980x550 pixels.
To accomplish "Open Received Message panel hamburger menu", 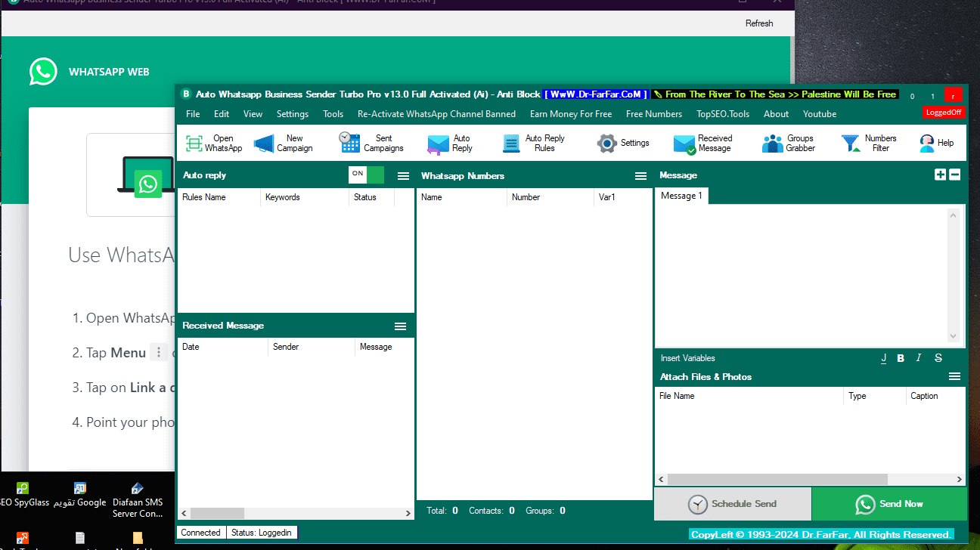I will coord(401,326).
